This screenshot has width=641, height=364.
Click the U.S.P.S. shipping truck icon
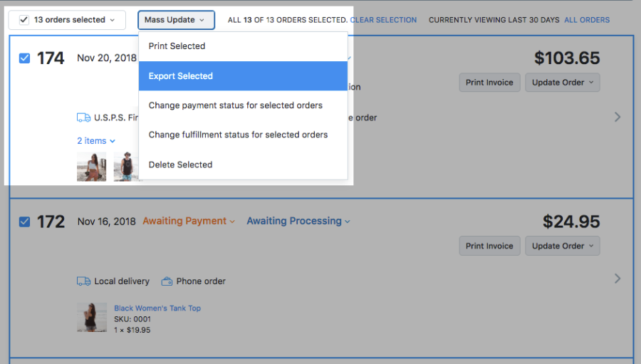coord(83,118)
